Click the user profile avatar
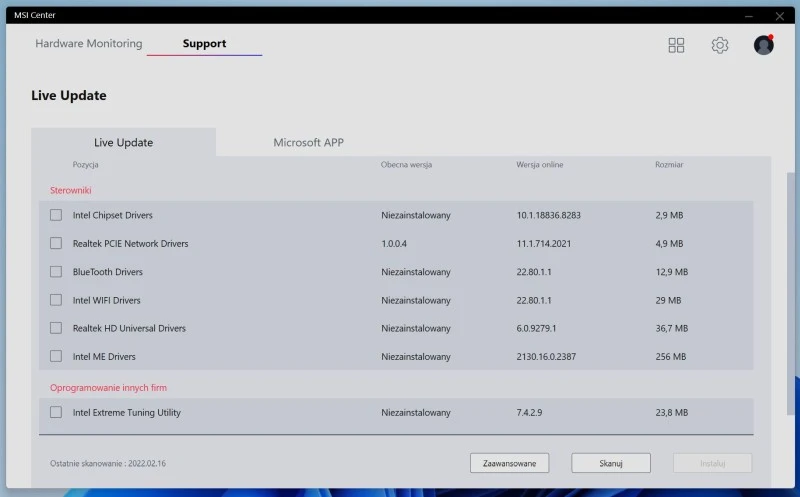The image size is (800, 497). tap(763, 45)
